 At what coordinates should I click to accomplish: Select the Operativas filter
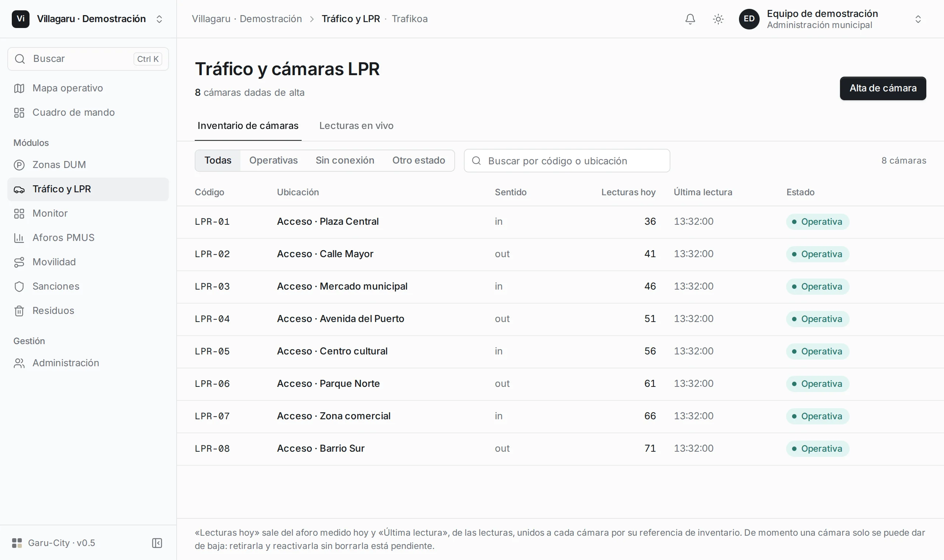click(273, 160)
